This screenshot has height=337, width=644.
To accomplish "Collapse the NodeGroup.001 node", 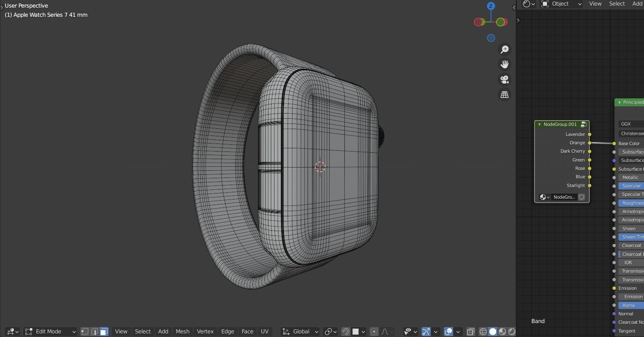I will (539, 124).
